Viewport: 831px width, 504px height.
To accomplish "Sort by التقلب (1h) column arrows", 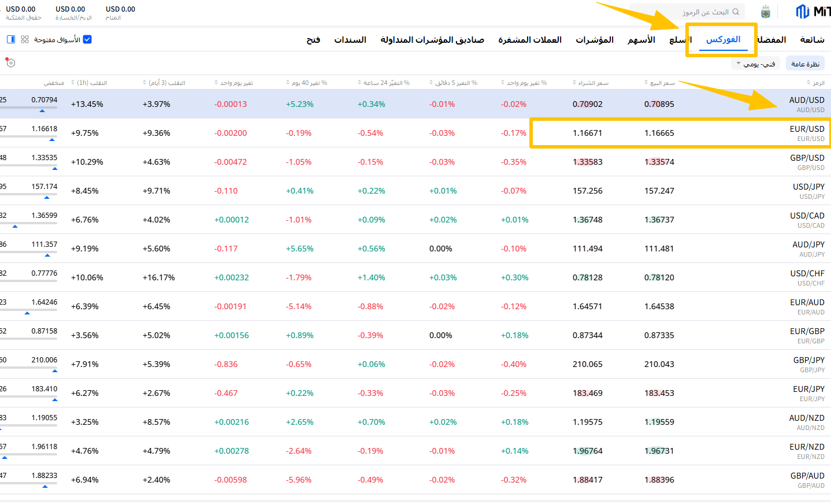I will pyautogui.click(x=73, y=83).
